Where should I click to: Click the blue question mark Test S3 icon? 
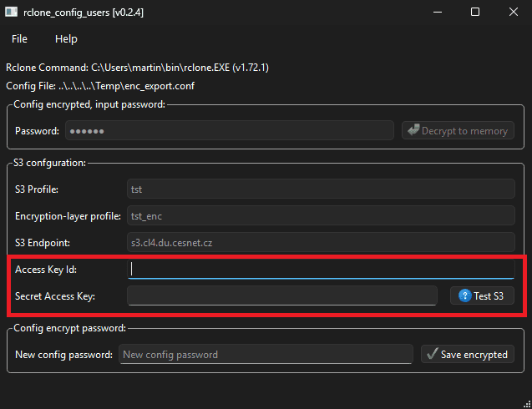click(465, 295)
